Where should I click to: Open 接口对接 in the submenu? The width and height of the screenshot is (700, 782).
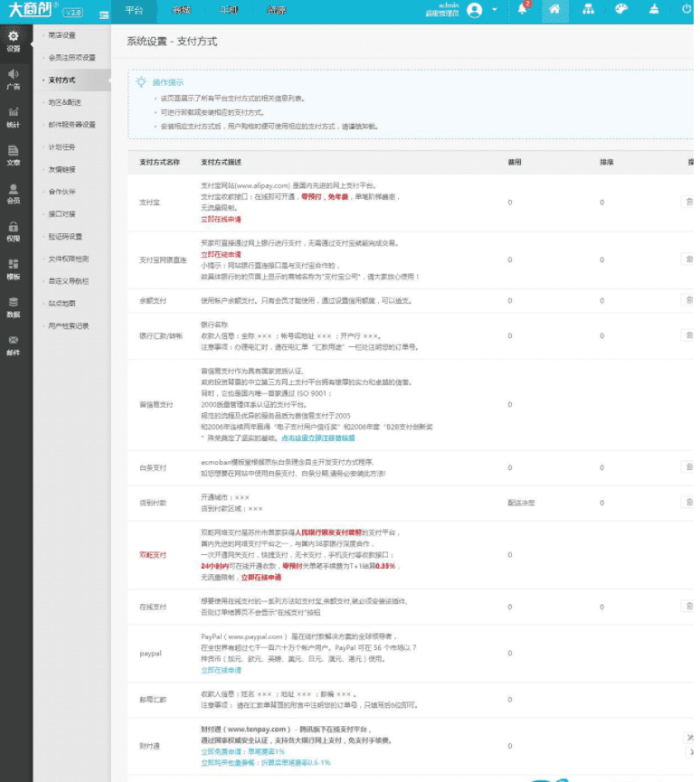click(61, 214)
